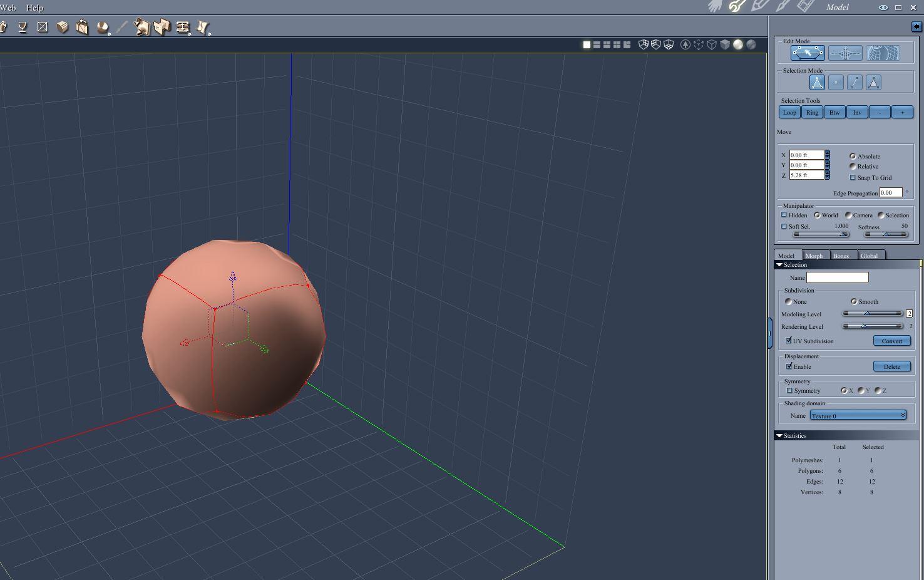Switch to two horizontal panes layout
The image size is (924, 580).
click(597, 44)
